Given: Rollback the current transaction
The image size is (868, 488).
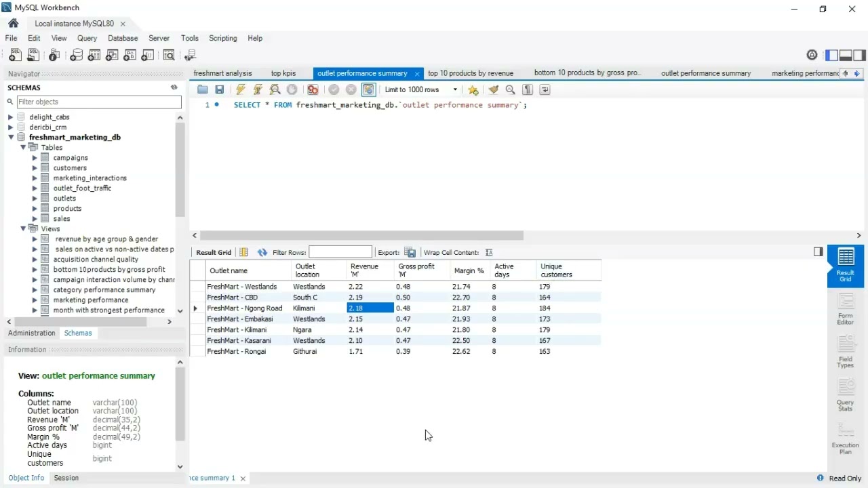Looking at the screenshot, I should pyautogui.click(x=351, y=89).
